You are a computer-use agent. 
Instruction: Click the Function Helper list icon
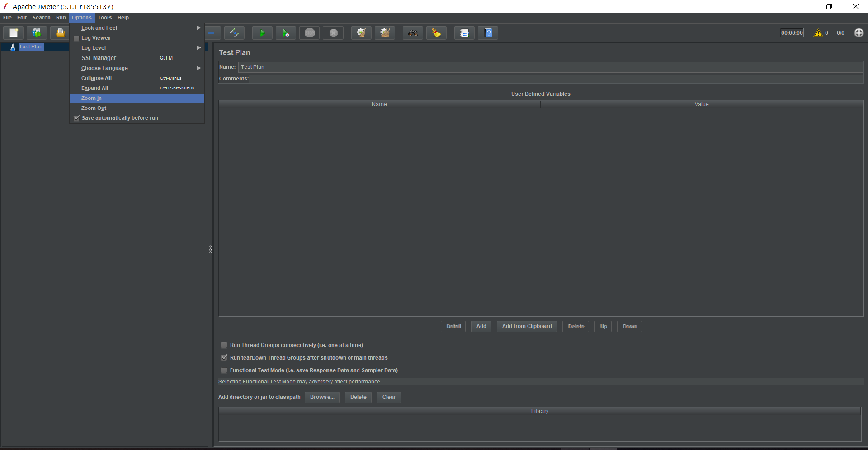[x=464, y=33]
